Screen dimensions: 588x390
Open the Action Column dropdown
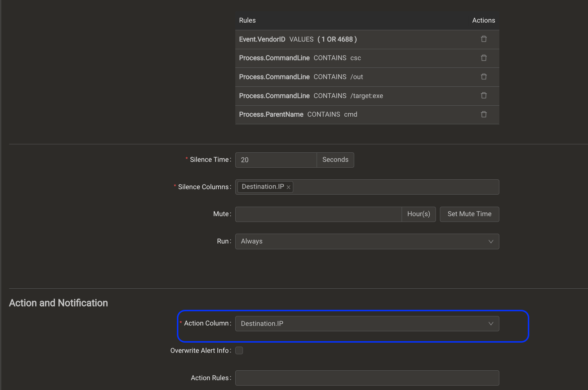click(367, 323)
